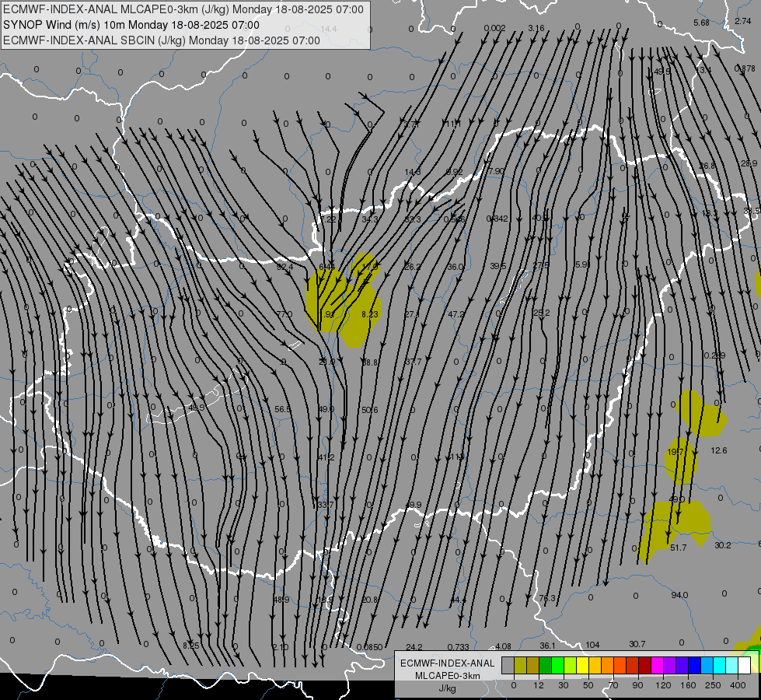Click the dark red legend swatch near 90
This screenshot has height=700, width=761.
click(644, 666)
